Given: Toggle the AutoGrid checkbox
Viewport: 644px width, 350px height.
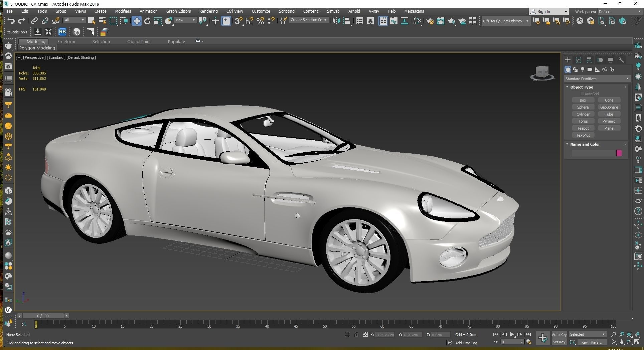Looking at the screenshot, I should 582,94.
